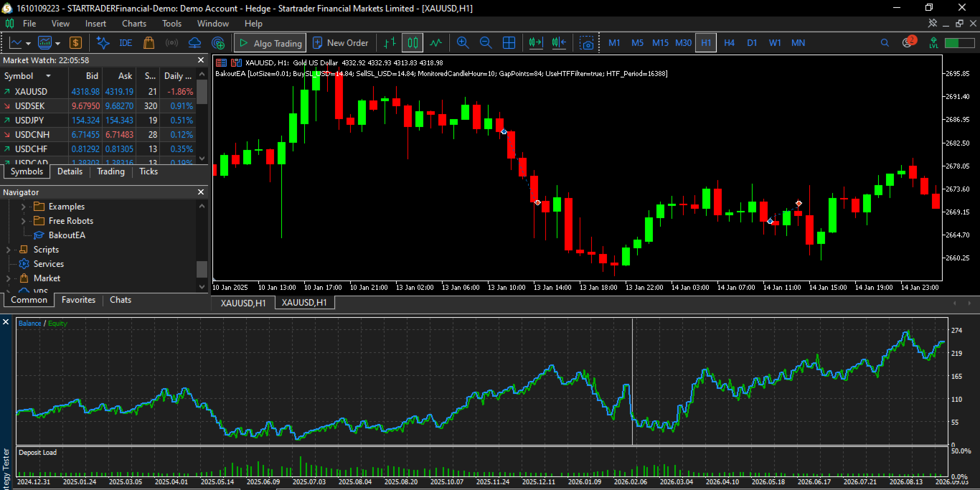The height and width of the screenshot is (490, 980).
Task: Switch to the Favorites navigator tab
Action: coord(78,300)
